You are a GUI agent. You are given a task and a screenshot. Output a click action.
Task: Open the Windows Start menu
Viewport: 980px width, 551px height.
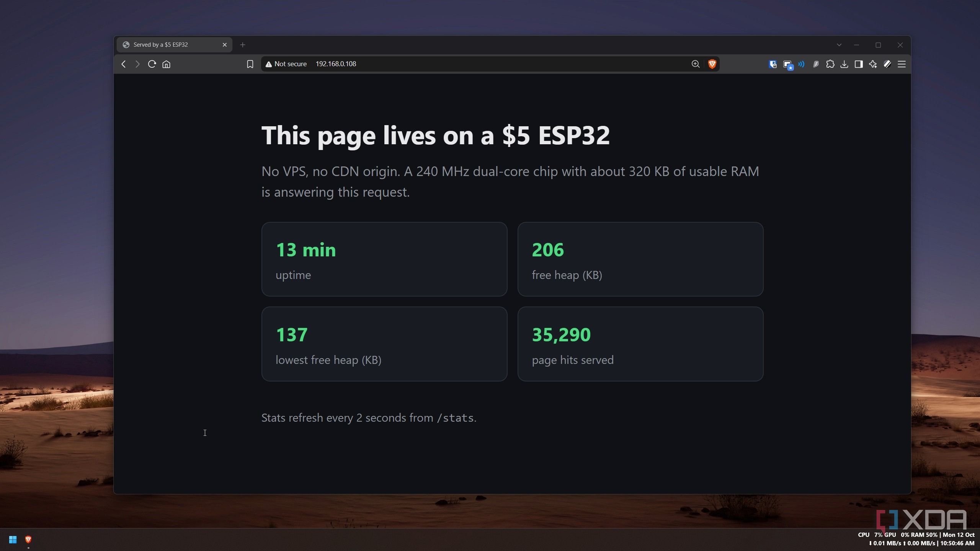tap(13, 540)
